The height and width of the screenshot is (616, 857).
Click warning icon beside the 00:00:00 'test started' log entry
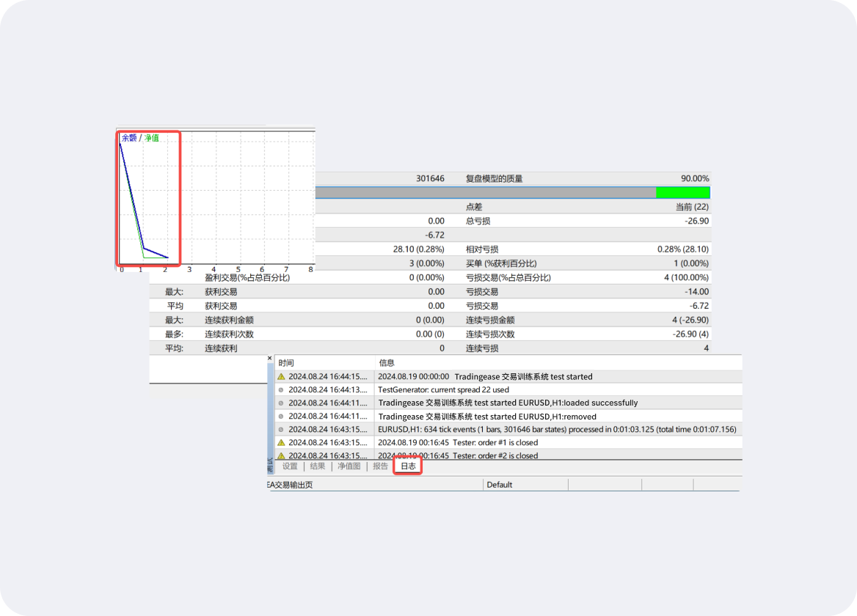281,376
